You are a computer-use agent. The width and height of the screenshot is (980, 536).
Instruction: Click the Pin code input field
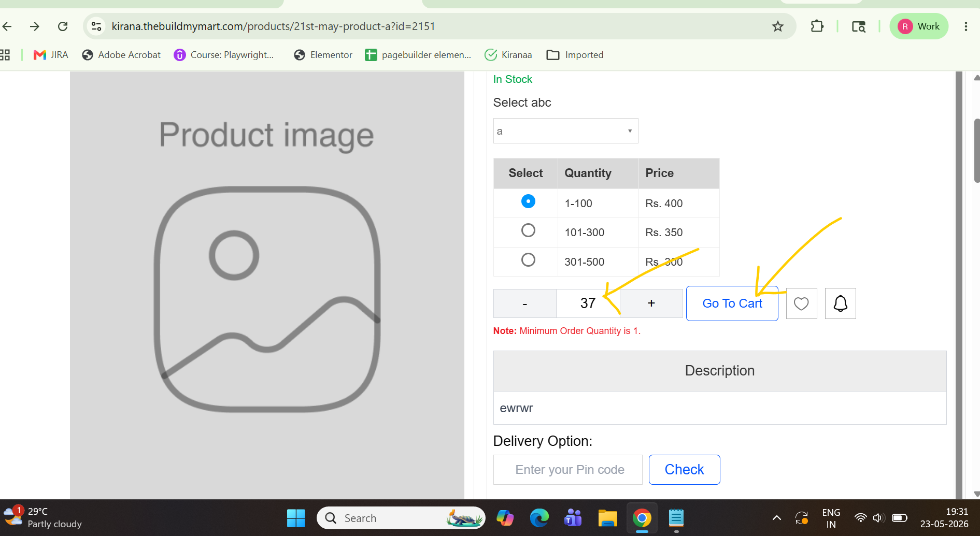(x=568, y=470)
